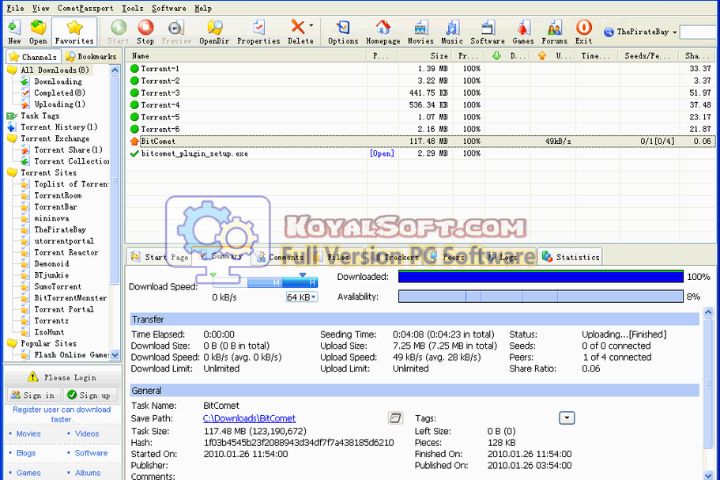Image resolution: width=720 pixels, height=480 pixels.
Task: Select Uploading(1) in the tree
Action: [59, 104]
